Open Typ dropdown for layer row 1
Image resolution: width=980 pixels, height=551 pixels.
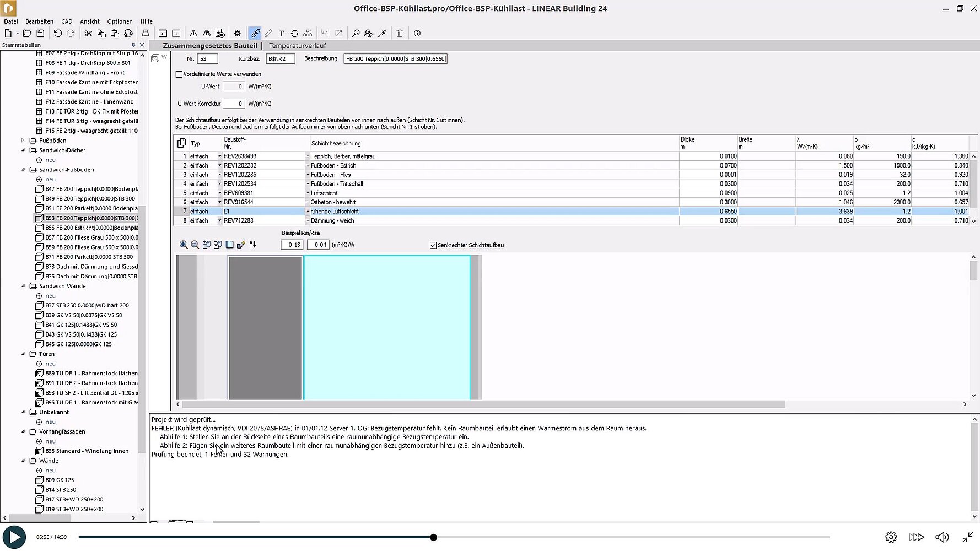click(x=219, y=156)
